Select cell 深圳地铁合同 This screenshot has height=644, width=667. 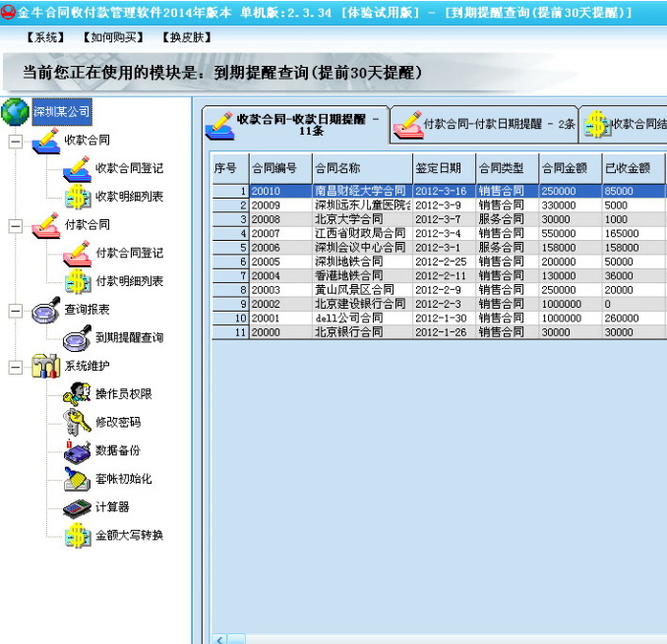click(362, 262)
